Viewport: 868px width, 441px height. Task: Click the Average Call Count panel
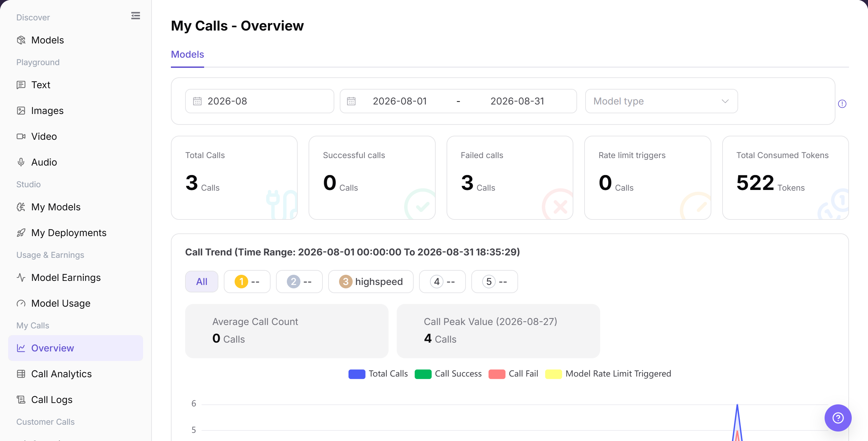pos(287,331)
